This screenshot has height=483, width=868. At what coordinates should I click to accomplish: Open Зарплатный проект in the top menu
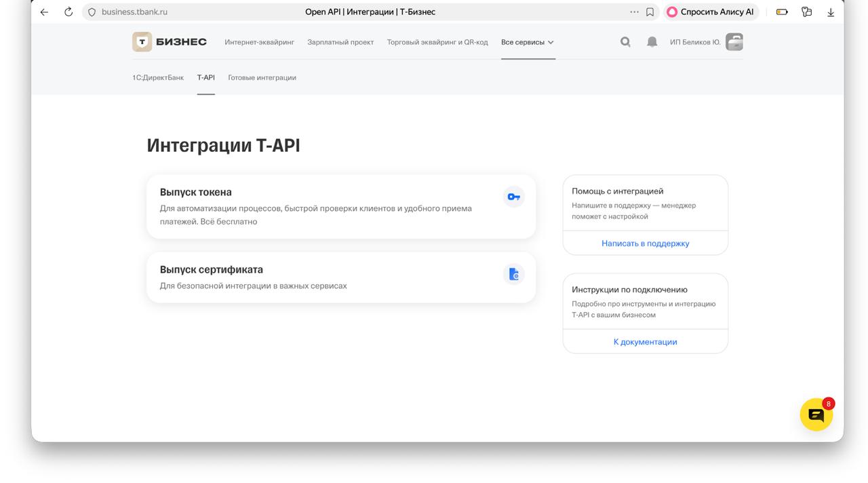tap(340, 42)
